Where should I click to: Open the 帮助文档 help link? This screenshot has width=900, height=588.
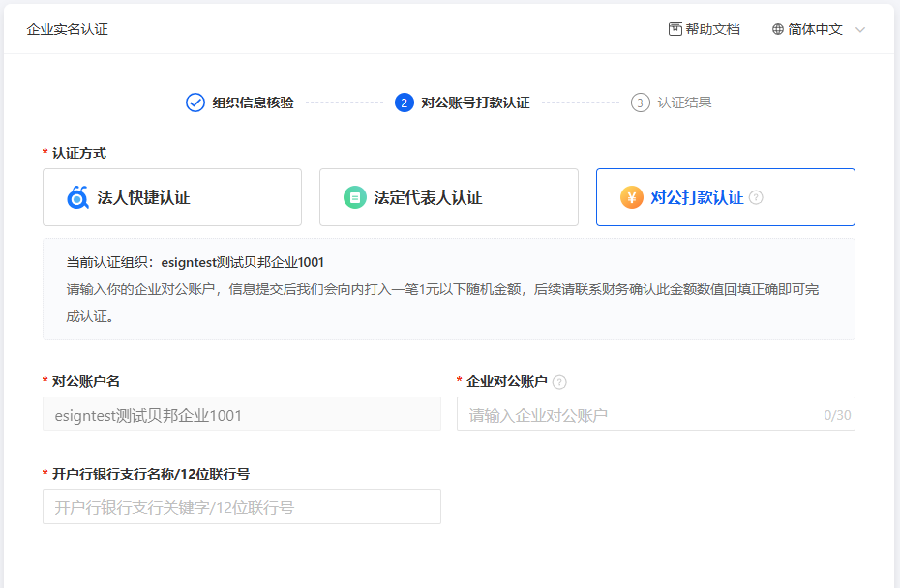712,29
